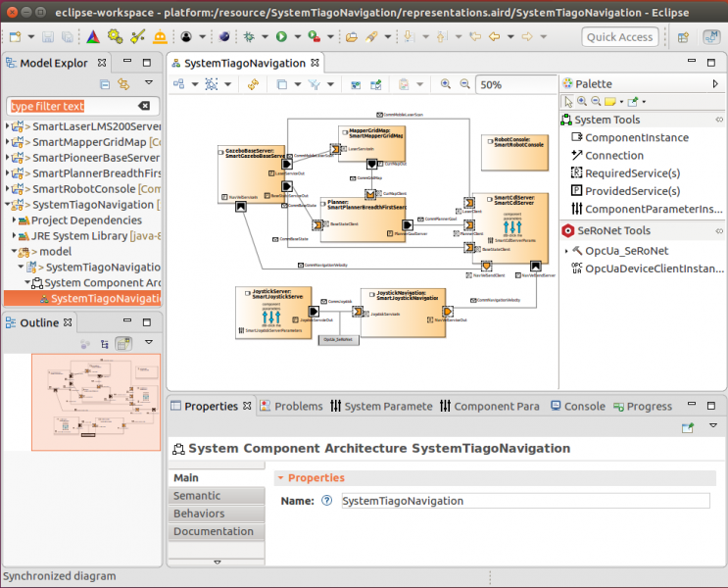This screenshot has height=588, width=728.
Task: Pick the Connection tool in palette
Action: point(613,155)
